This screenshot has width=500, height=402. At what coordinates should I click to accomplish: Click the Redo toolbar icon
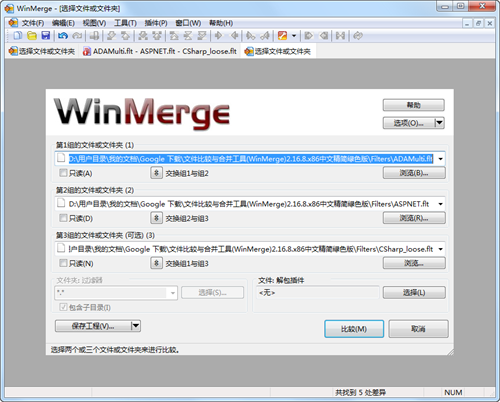pyautogui.click(x=77, y=35)
